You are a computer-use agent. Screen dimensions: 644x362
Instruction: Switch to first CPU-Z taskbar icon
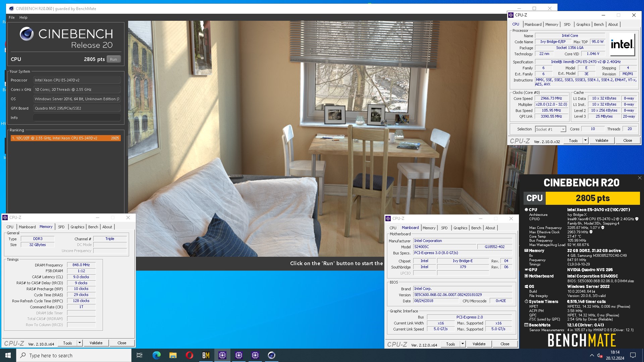tap(222, 355)
